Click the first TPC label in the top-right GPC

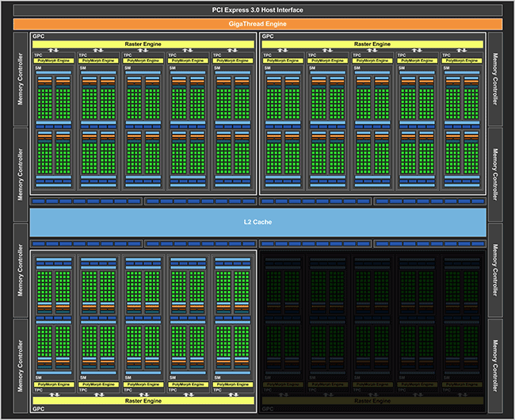coord(268,54)
